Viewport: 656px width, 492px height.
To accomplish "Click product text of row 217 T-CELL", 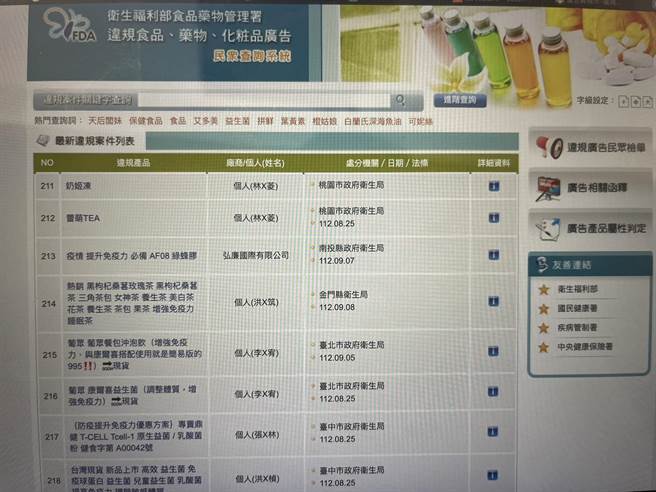I will click(136, 436).
